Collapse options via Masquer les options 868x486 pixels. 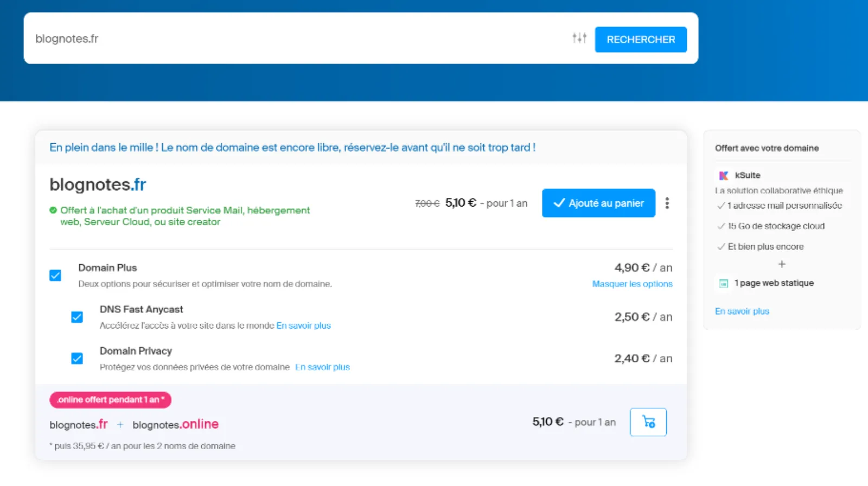pyautogui.click(x=632, y=284)
